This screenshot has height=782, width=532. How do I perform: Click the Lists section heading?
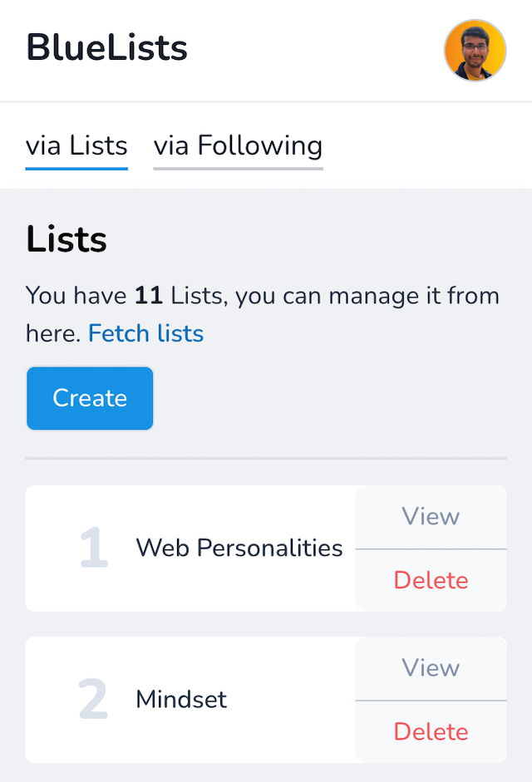66,240
